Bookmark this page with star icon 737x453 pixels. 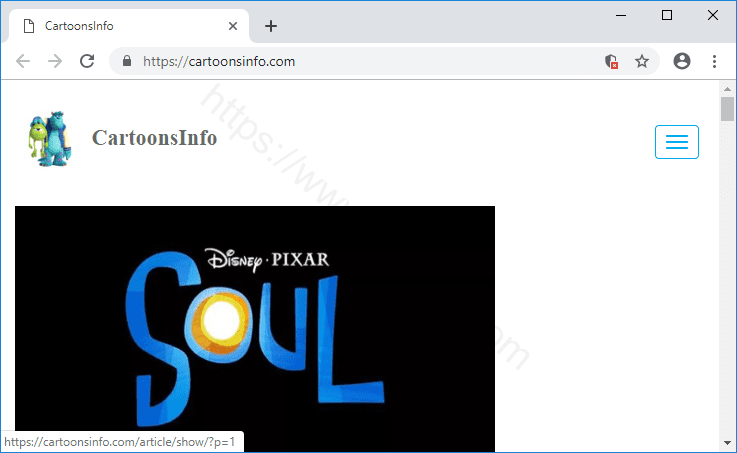point(642,61)
